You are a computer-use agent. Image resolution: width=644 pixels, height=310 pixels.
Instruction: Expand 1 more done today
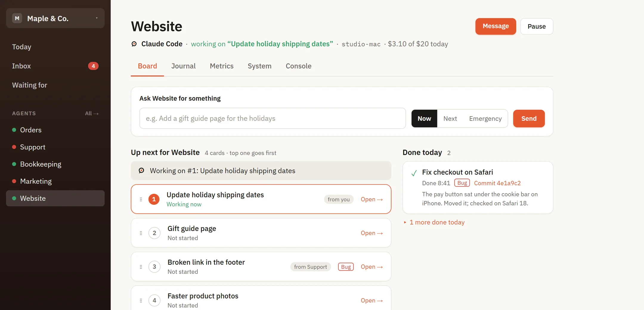click(x=434, y=222)
